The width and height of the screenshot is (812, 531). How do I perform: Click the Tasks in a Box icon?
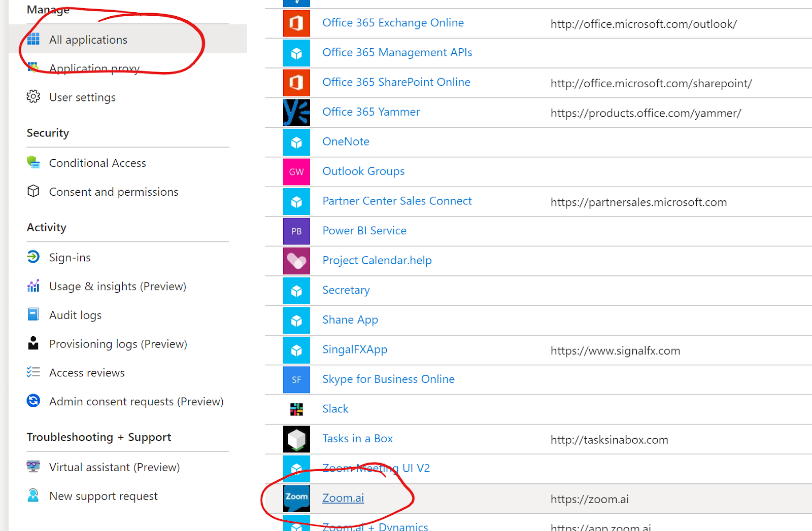click(x=296, y=439)
